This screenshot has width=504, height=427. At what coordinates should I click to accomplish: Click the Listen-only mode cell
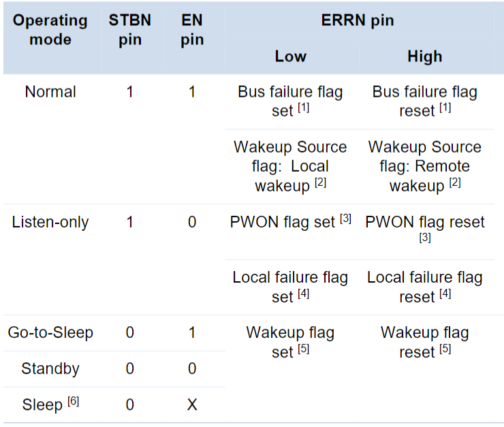pos(50,222)
